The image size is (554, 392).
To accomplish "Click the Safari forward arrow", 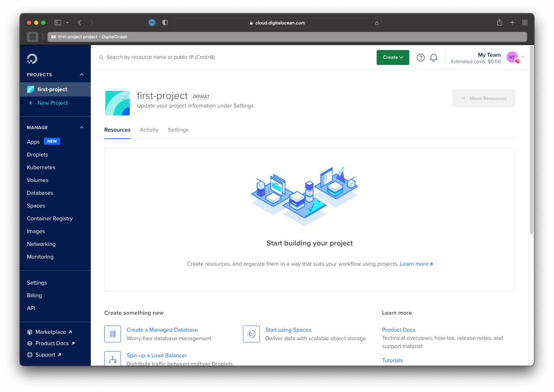I will 92,23.
